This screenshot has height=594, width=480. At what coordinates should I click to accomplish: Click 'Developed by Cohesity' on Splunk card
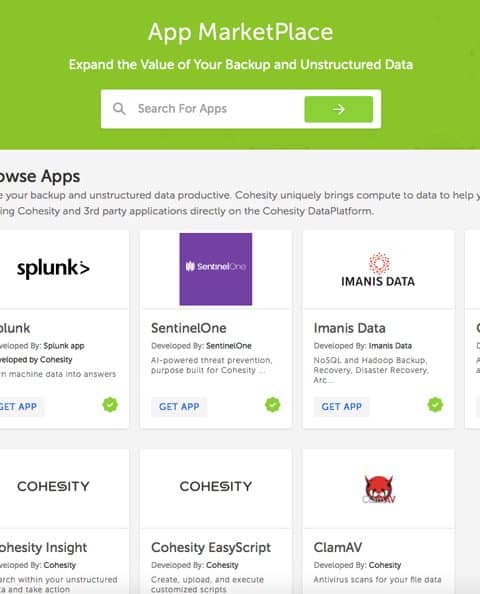36,360
